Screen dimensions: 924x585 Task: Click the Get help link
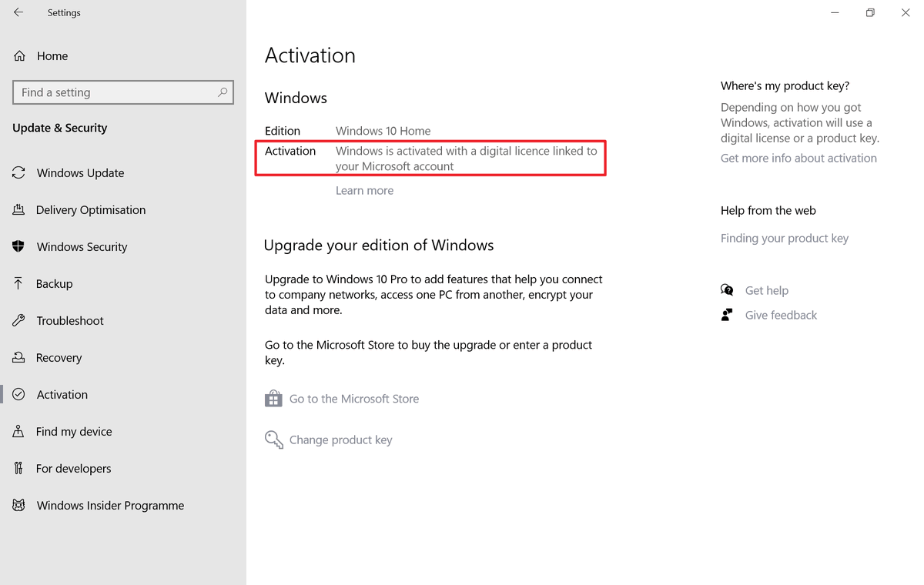(767, 291)
